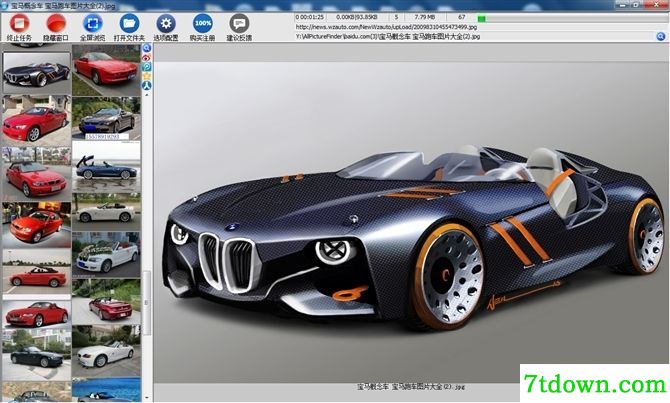Click the blue search icon beside the file path

(x=661, y=36)
